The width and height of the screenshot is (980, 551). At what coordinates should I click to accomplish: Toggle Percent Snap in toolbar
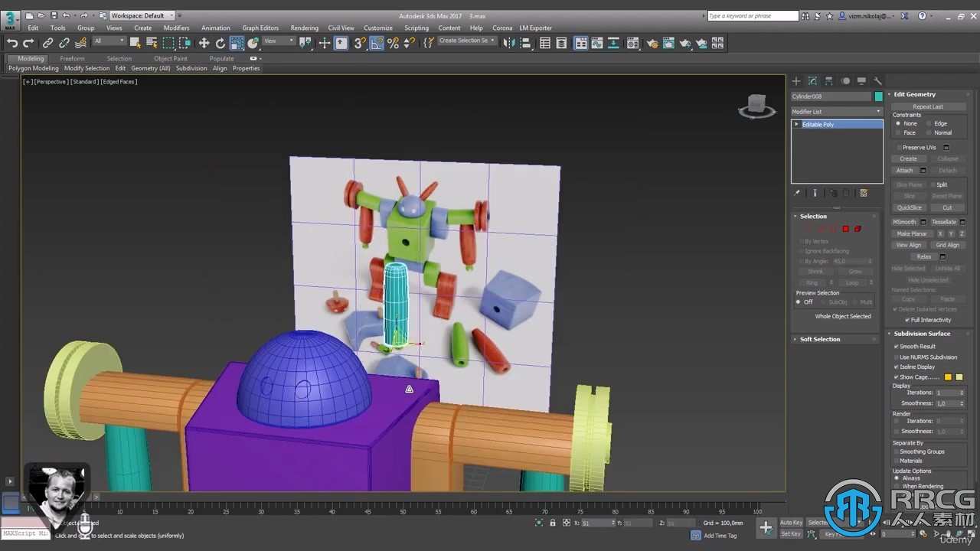point(393,44)
